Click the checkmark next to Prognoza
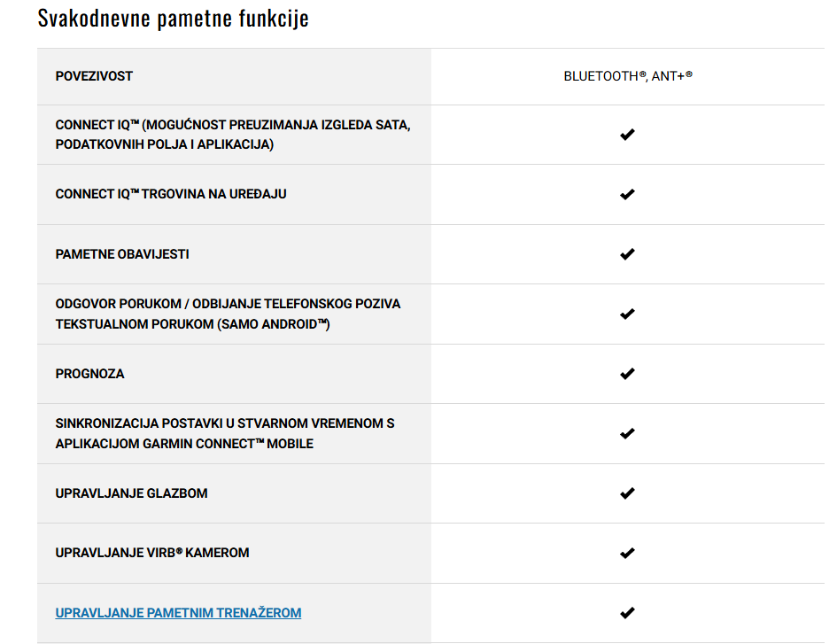This screenshot has height=644, width=837. point(627,374)
